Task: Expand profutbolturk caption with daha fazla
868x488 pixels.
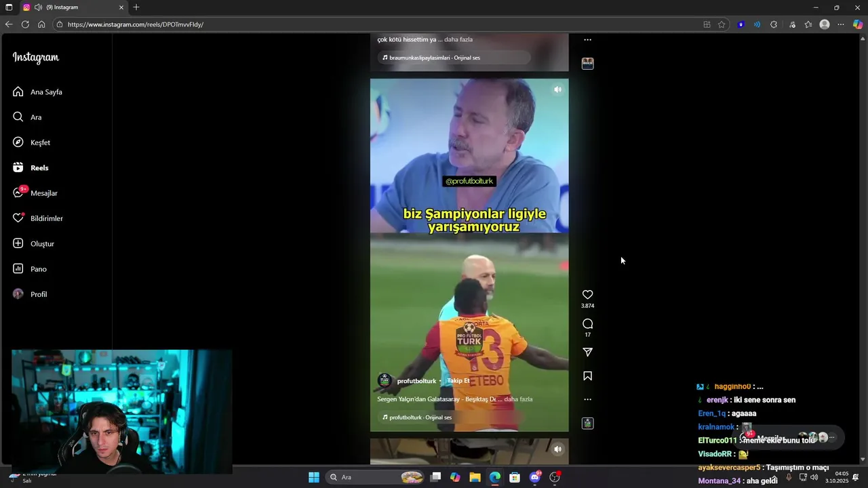Action: [518, 399]
